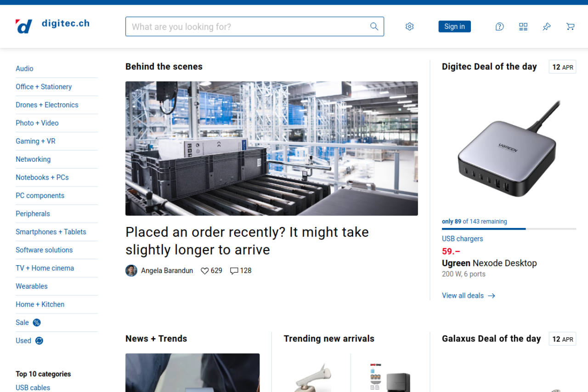The width and height of the screenshot is (588, 392).
Task: Open help via the question mark icon
Action: (x=499, y=27)
